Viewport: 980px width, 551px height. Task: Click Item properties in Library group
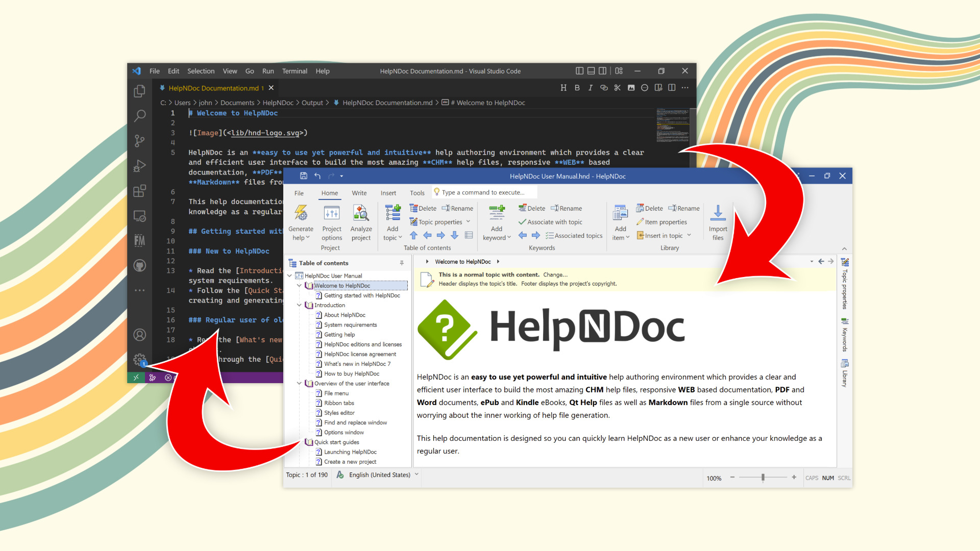(661, 222)
